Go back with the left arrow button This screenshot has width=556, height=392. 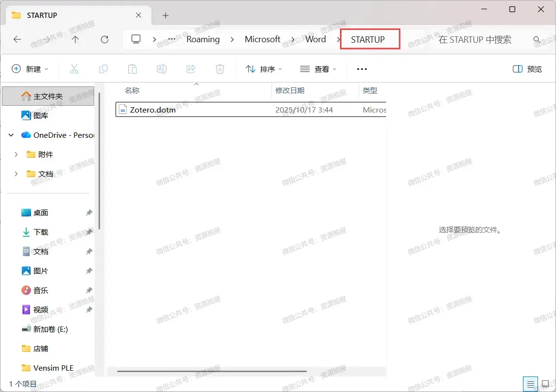(x=17, y=39)
